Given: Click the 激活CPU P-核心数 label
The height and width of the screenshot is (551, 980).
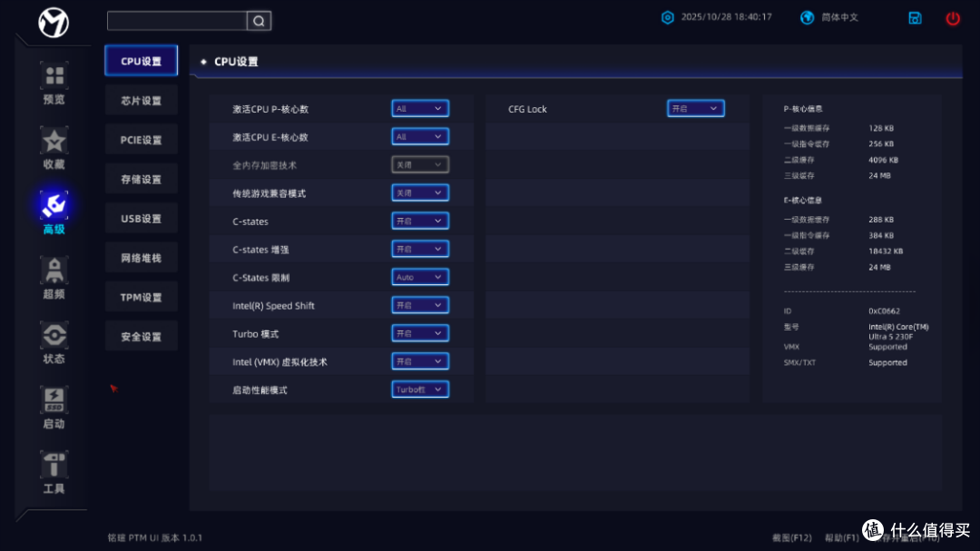Looking at the screenshot, I should [270, 109].
